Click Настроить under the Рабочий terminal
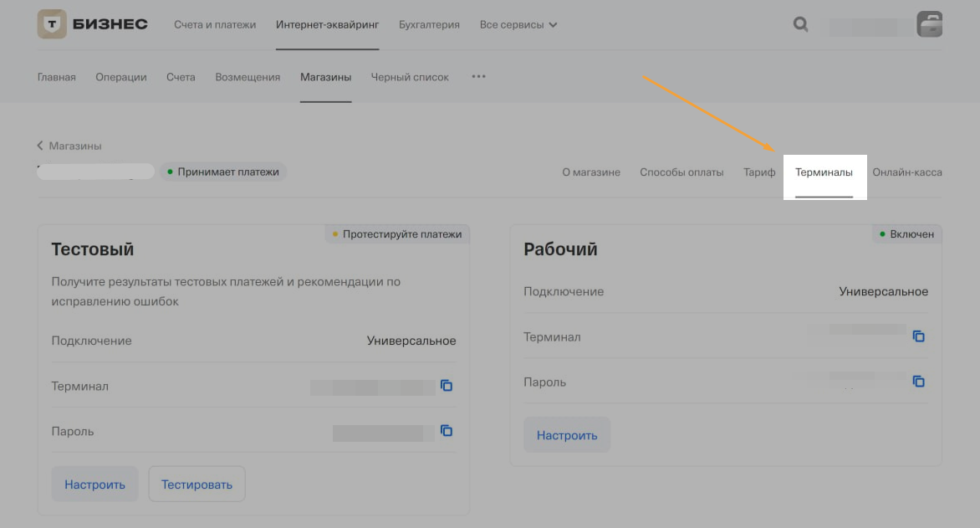980x528 pixels. click(567, 434)
